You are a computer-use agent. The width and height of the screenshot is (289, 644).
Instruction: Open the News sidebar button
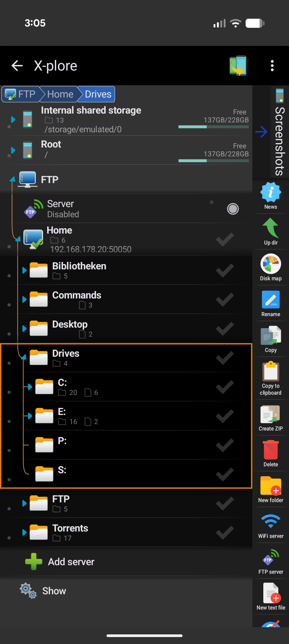pyautogui.click(x=271, y=196)
